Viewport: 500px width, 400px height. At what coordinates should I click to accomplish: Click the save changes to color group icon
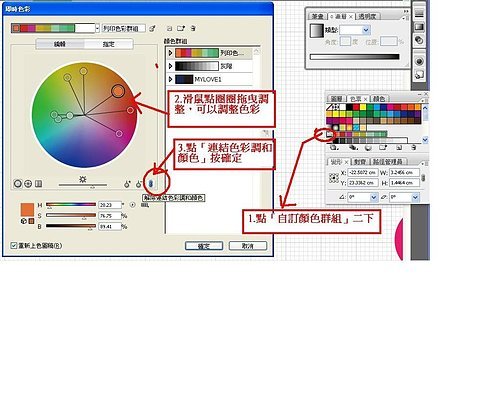170,29
